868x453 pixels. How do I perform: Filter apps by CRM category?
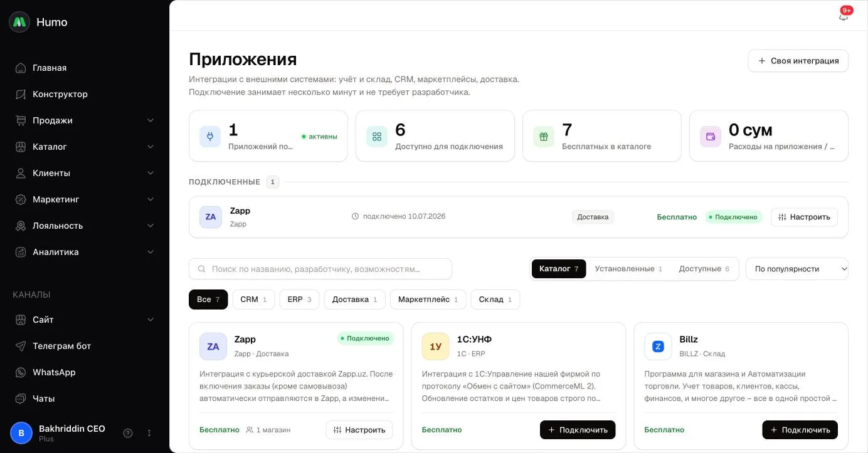coord(253,299)
